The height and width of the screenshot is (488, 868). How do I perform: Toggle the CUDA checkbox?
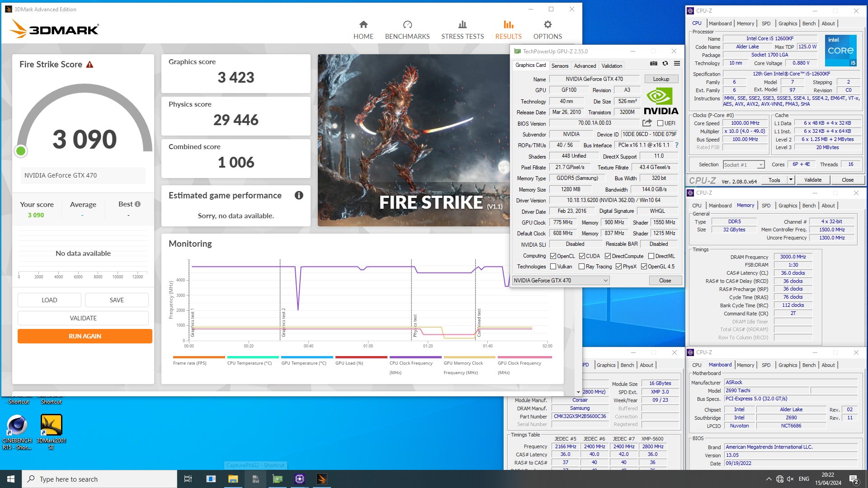point(582,256)
